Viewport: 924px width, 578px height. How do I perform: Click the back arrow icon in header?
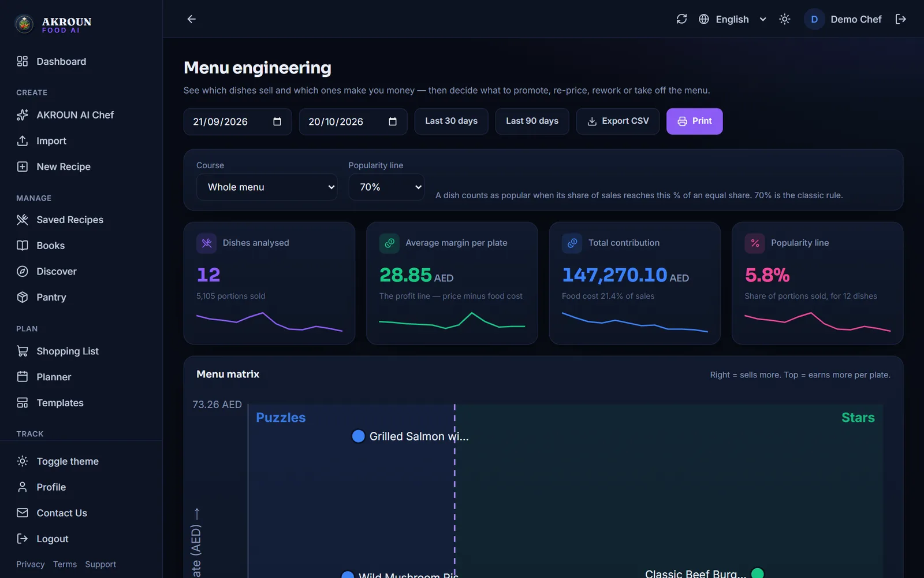tap(192, 19)
